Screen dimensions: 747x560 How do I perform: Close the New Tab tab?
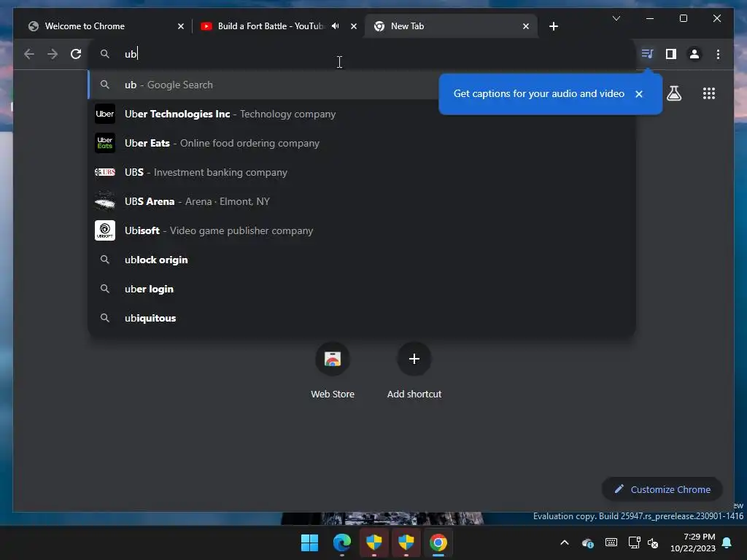pyautogui.click(x=525, y=26)
